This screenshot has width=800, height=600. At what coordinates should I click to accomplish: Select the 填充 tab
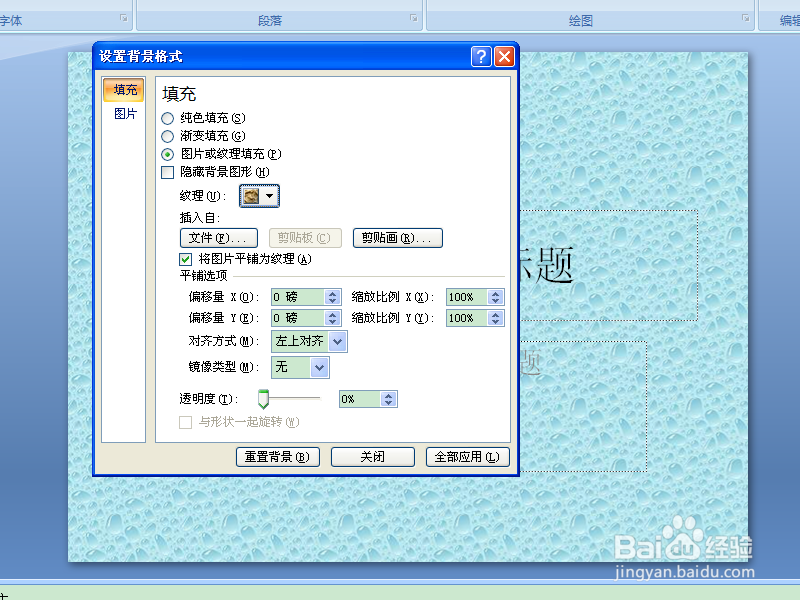pos(123,89)
